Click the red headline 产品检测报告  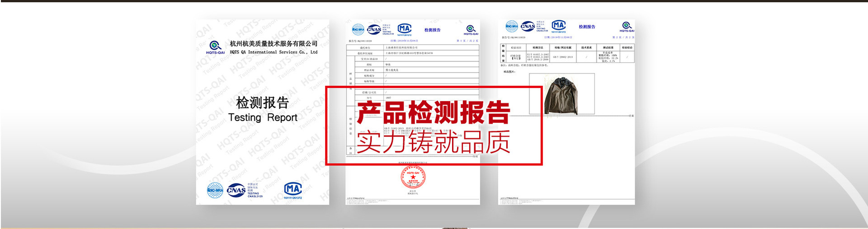click(x=434, y=112)
